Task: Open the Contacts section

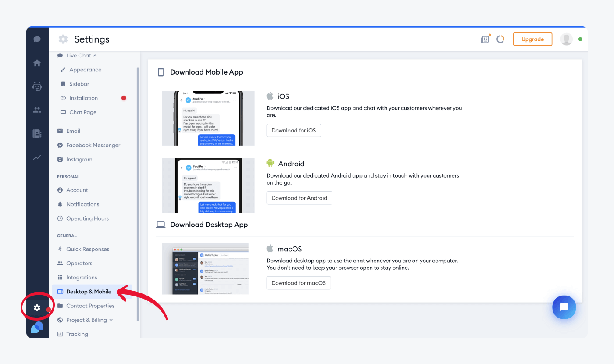Action: click(x=37, y=110)
